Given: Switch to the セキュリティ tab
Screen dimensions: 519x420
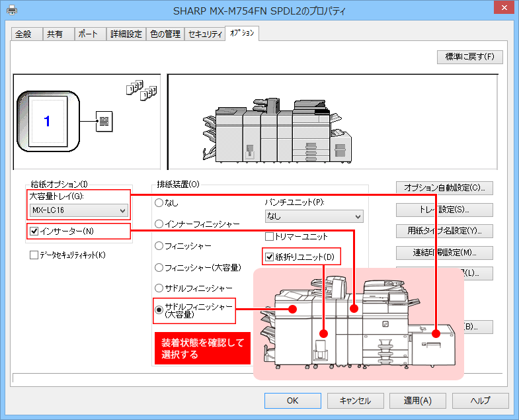Looking at the screenshot, I should coord(204,34).
